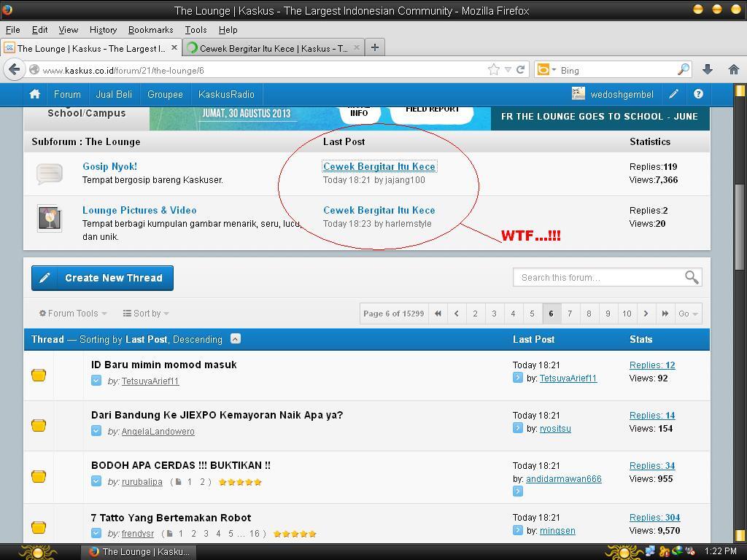Open thread ID Baru mimin momod masuk
747x560 pixels.
164,365
